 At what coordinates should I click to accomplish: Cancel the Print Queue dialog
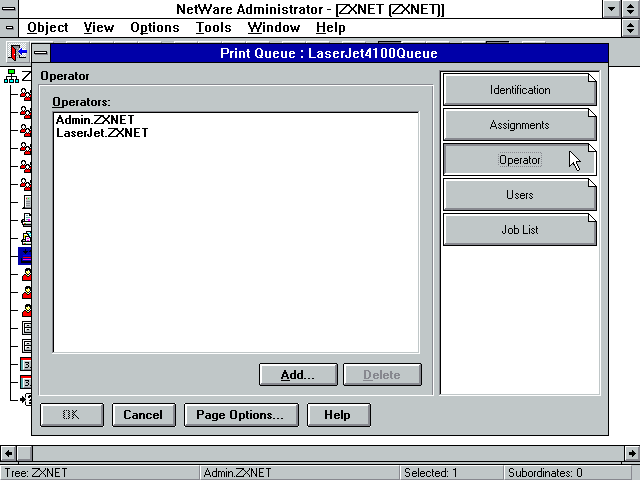pyautogui.click(x=143, y=415)
